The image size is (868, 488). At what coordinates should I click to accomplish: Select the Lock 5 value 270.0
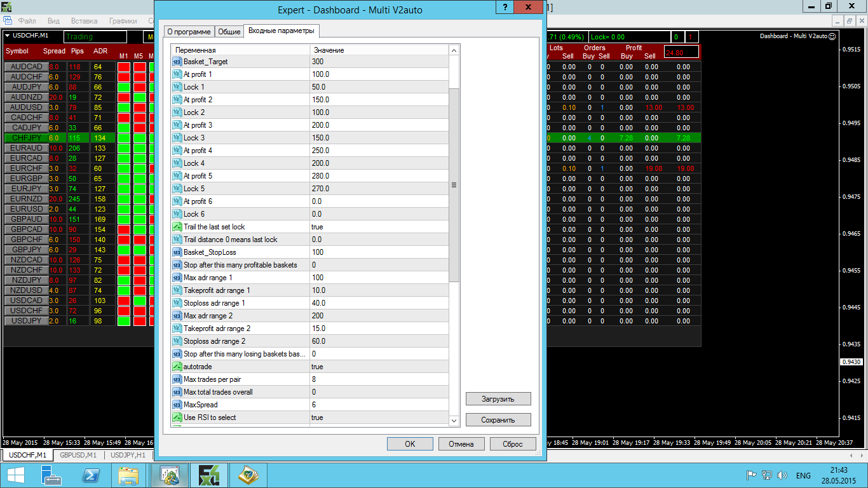pyautogui.click(x=379, y=189)
